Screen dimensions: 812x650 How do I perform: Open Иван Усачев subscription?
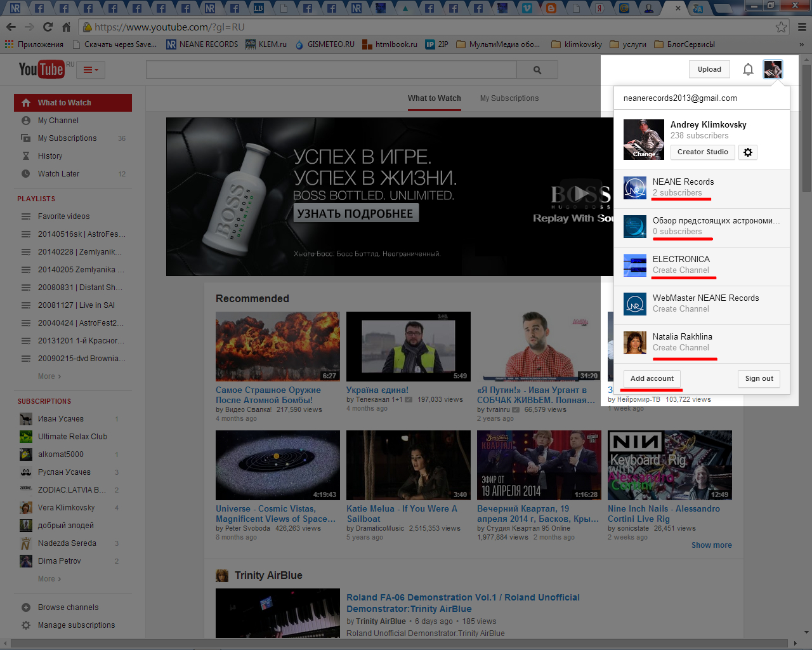point(73,419)
